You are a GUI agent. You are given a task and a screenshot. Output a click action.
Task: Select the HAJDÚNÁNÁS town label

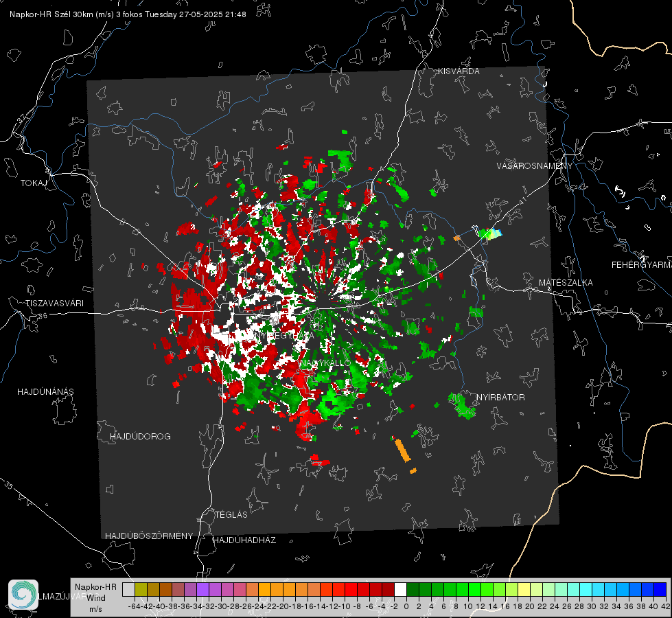click(45, 391)
